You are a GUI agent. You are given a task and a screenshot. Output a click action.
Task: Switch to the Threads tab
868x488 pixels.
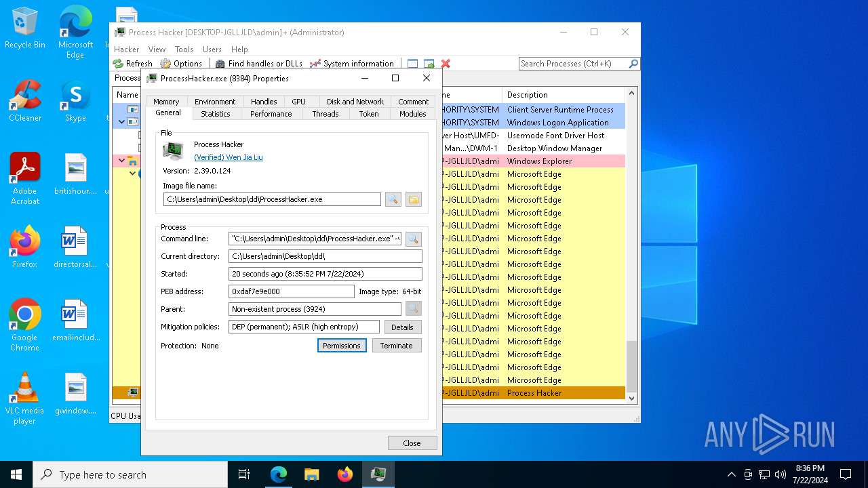pos(325,114)
